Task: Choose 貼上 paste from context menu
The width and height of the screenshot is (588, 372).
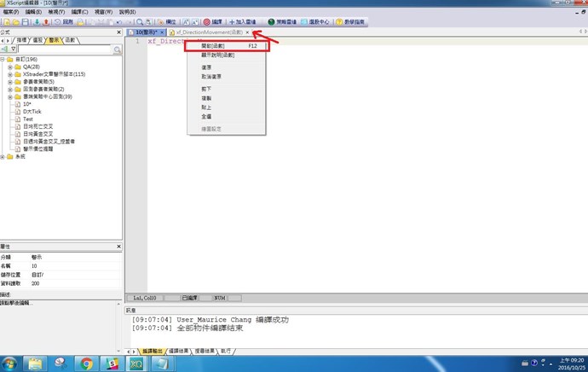Action: [x=227, y=108]
